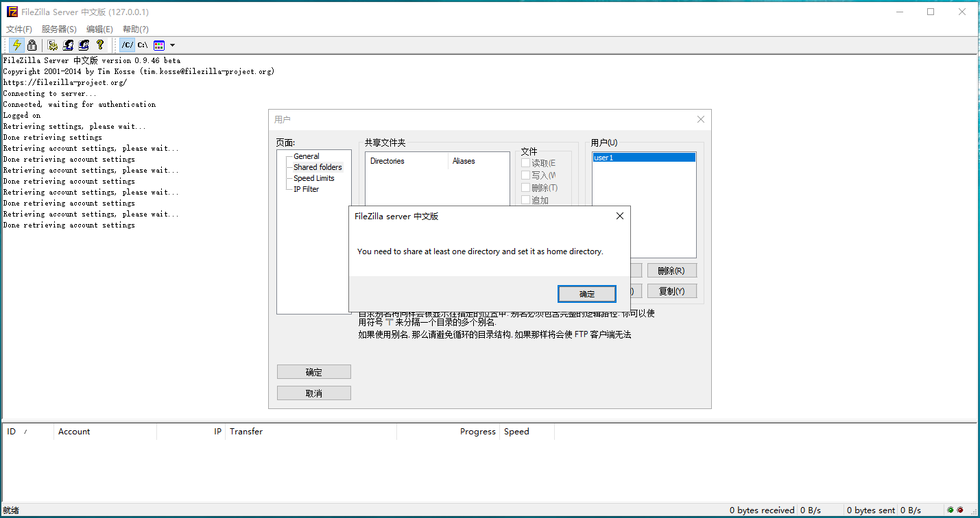Click the Account column header
This screenshot has width=980, height=518.
[105, 432]
